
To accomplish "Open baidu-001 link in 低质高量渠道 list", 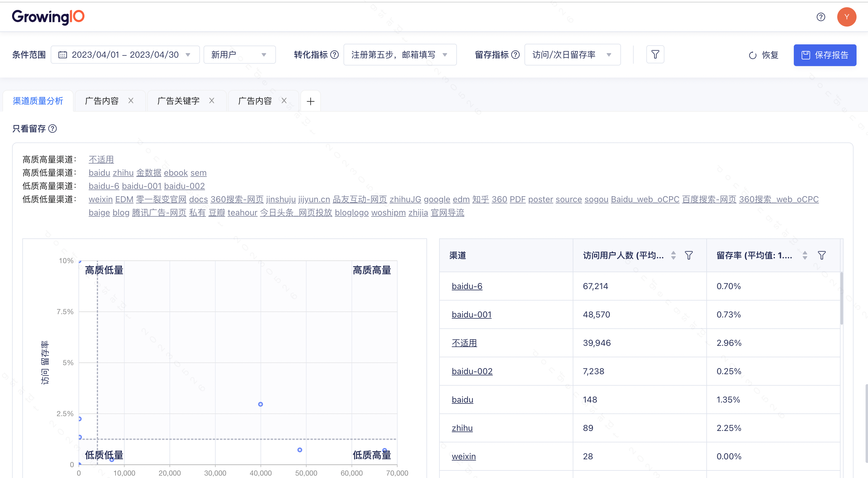I will coord(141,186).
